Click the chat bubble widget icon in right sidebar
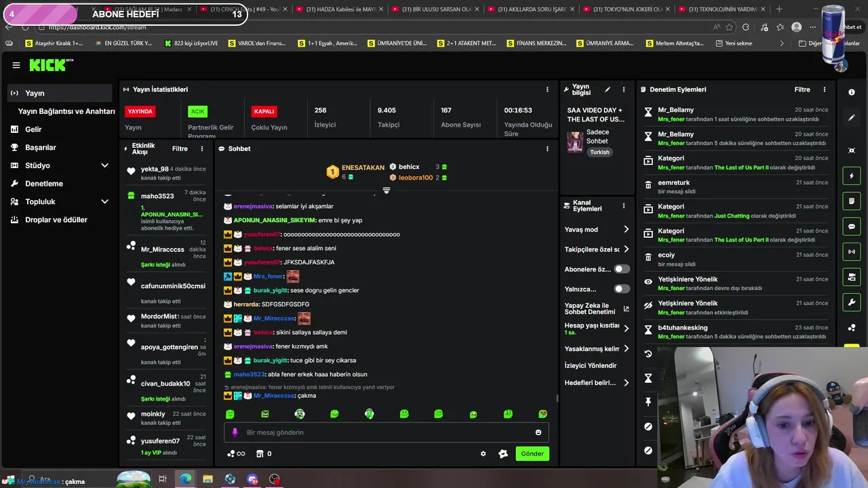Viewport: 868px width, 488px height. (852, 226)
